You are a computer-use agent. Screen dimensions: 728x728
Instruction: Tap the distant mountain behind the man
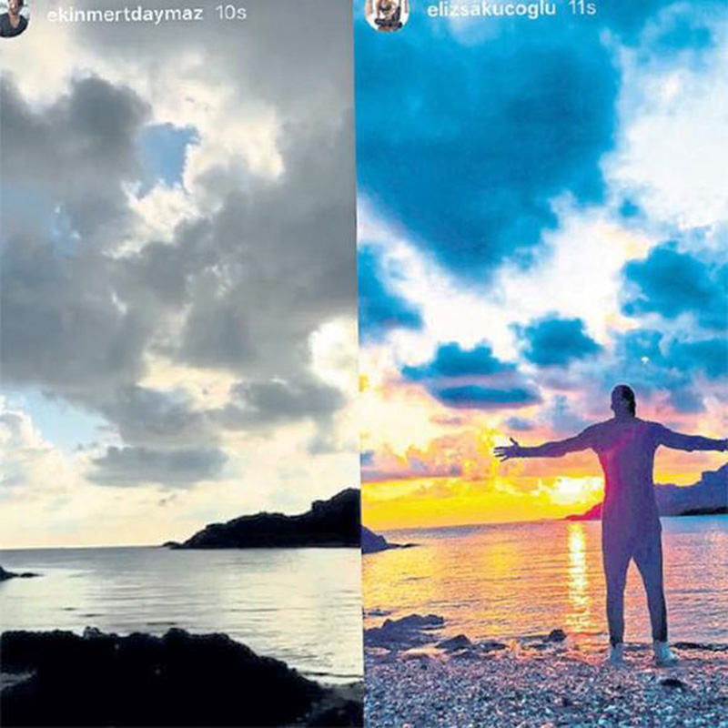pyautogui.click(x=692, y=492)
